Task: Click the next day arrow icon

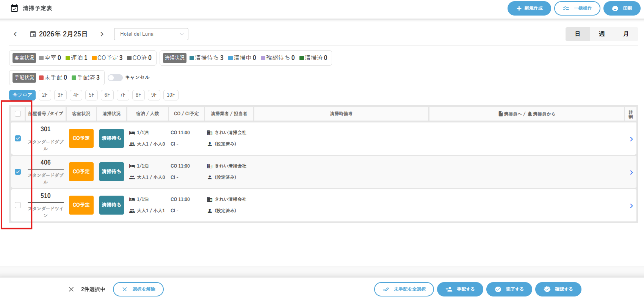Action: [x=102, y=34]
